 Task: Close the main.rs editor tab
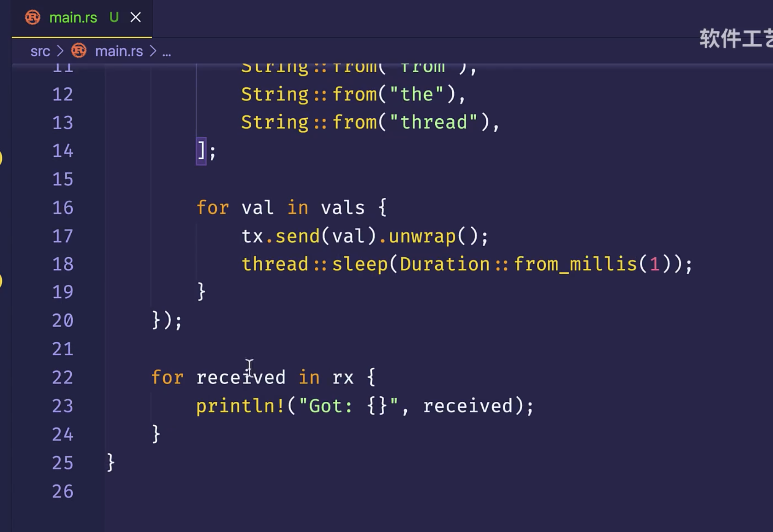click(135, 17)
